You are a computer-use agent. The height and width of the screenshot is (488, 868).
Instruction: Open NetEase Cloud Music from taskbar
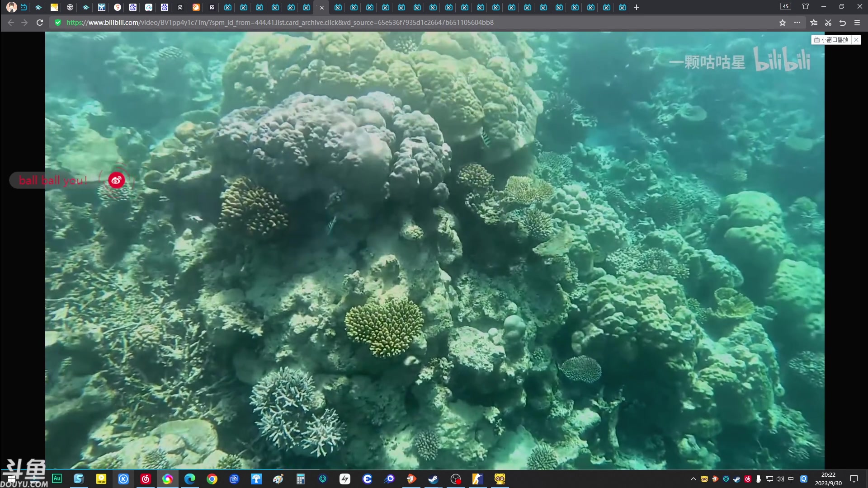146,479
